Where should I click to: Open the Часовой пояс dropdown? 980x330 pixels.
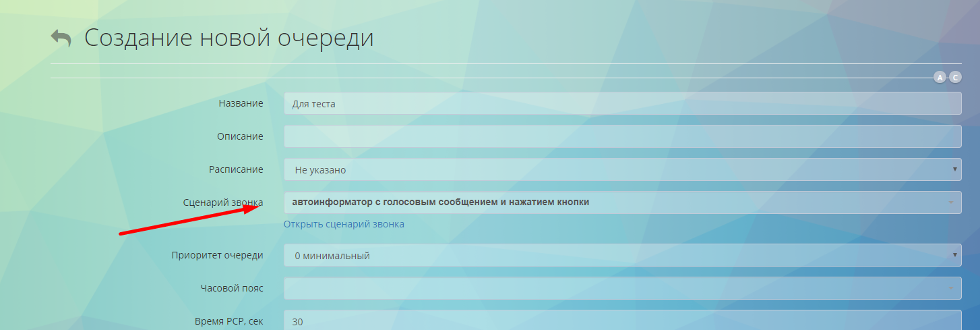click(x=623, y=288)
